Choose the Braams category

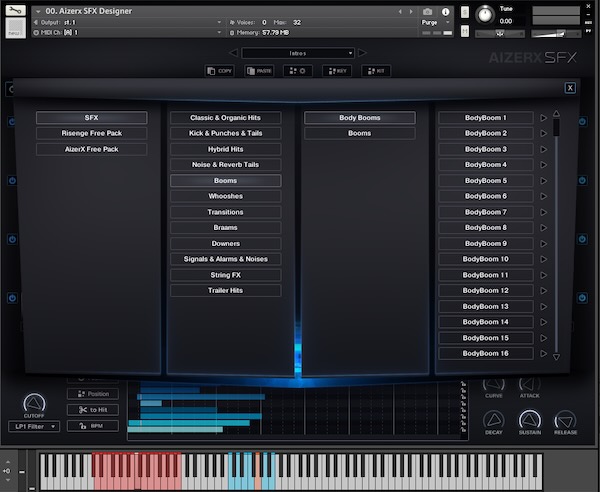pos(225,228)
